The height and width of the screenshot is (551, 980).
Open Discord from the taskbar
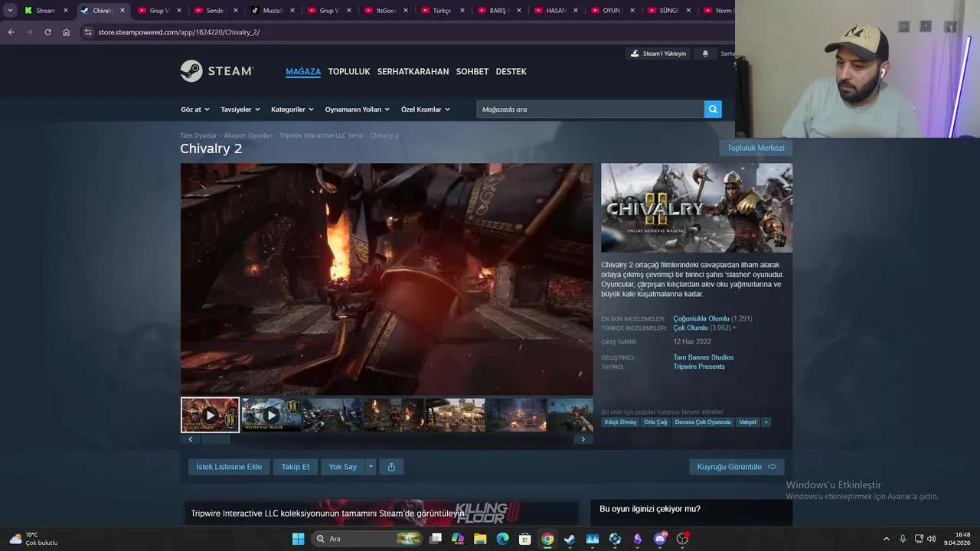click(660, 539)
